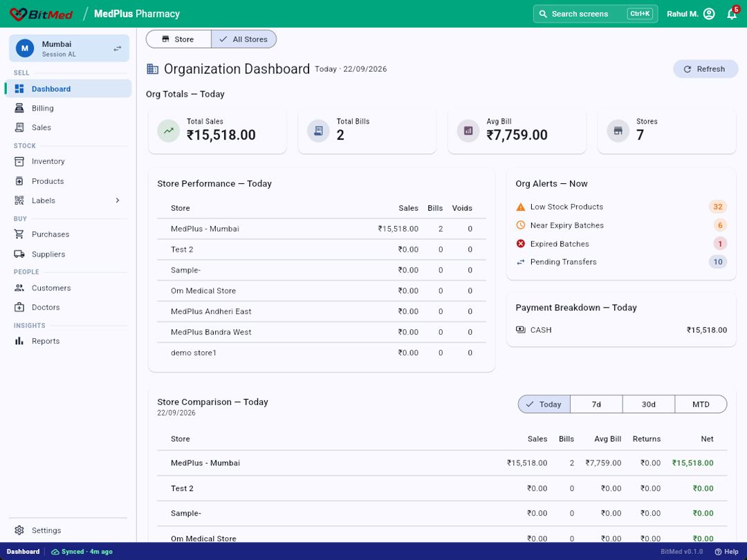The image size is (747, 560).
Task: Switch store using Mumbai session selector
Action: point(69,48)
